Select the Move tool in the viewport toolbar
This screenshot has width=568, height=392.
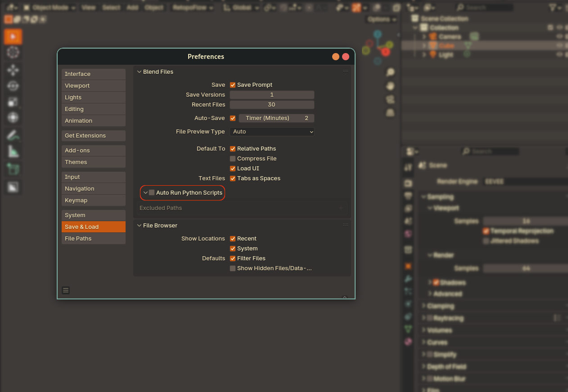[x=13, y=69]
